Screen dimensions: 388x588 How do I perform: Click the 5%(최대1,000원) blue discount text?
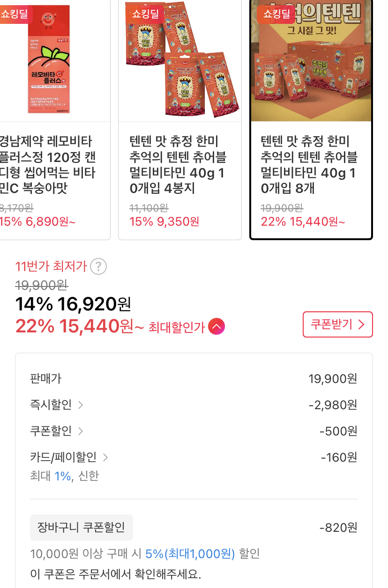tap(190, 554)
